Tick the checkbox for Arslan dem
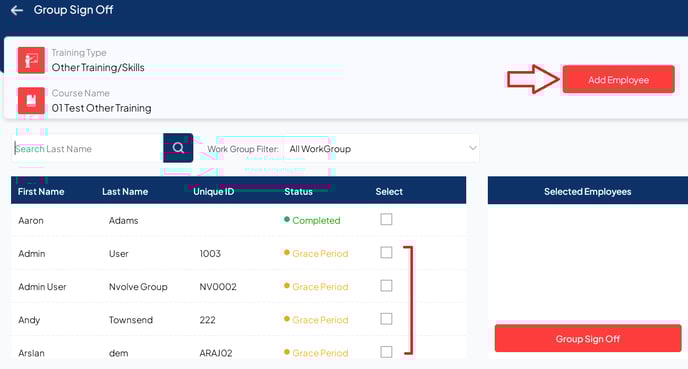 [x=386, y=352]
